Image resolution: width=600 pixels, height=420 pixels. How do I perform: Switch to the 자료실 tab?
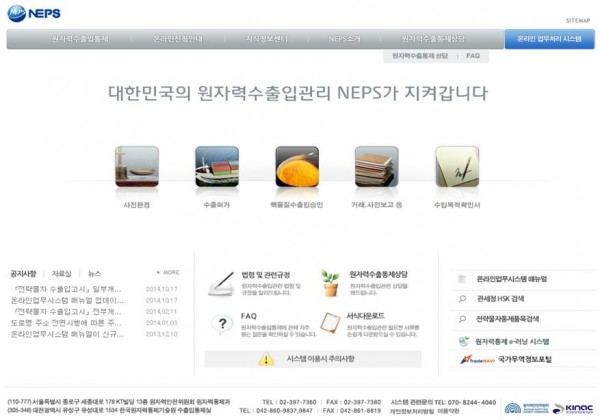click(x=61, y=274)
